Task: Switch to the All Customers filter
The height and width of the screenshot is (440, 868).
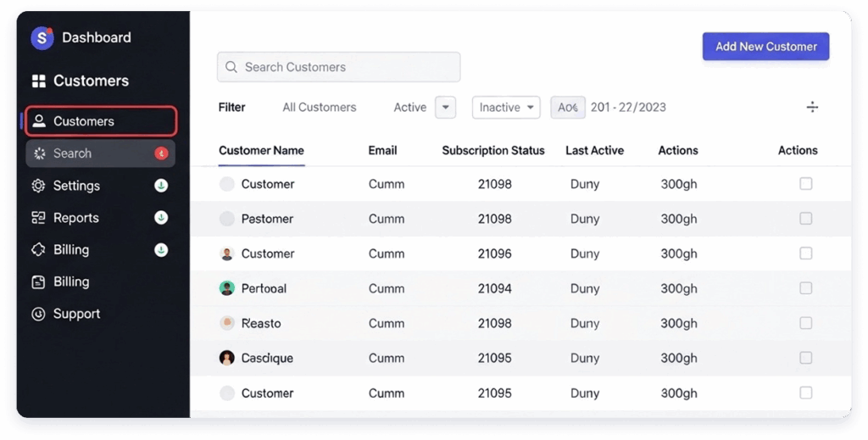Action: pyautogui.click(x=319, y=108)
